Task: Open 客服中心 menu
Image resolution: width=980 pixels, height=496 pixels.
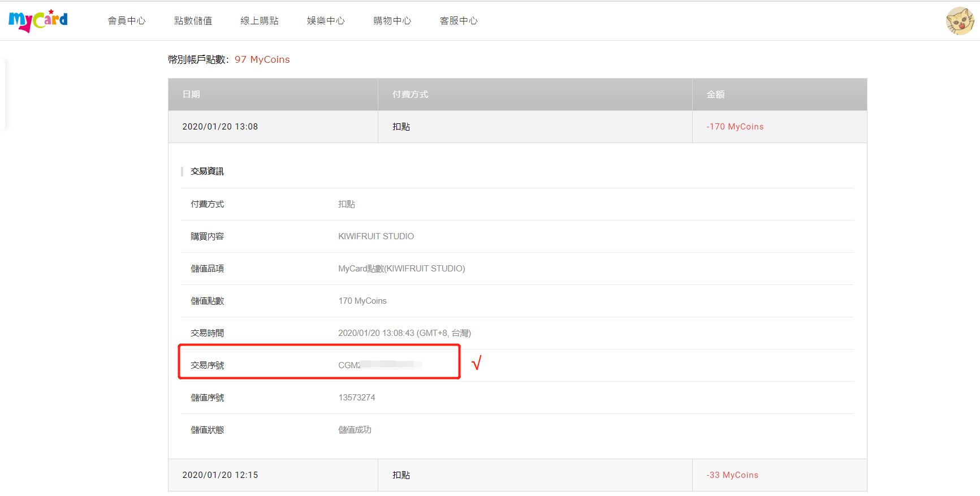Action: coord(459,21)
